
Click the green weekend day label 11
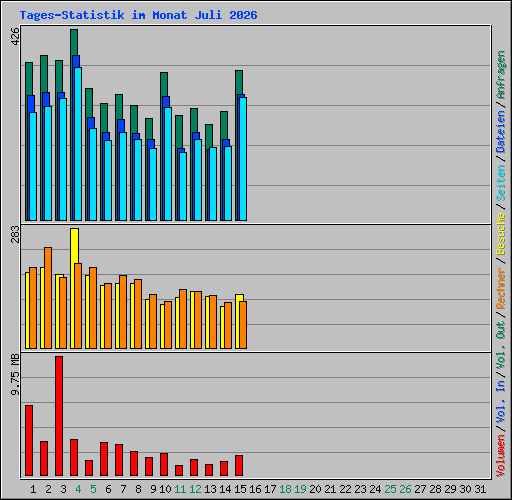pyautogui.click(x=180, y=489)
